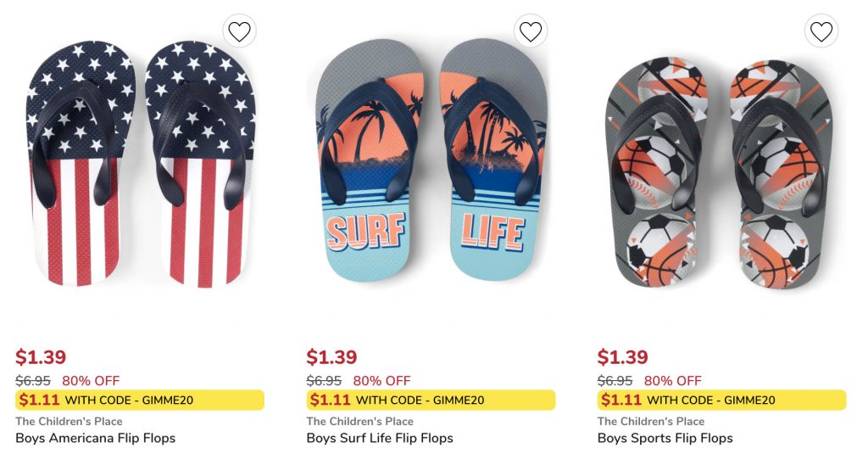
Task: Go to Boys Surf Life Flip Flops product page
Action: coord(380,438)
